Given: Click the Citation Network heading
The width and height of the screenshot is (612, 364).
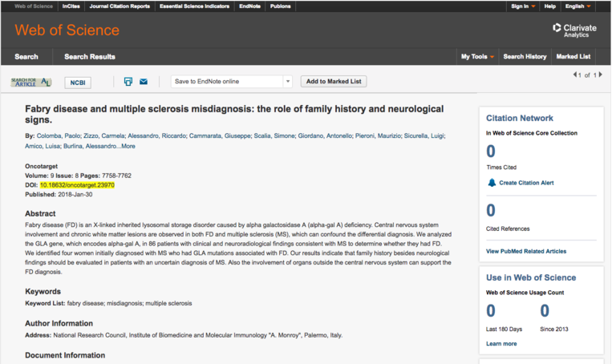Looking at the screenshot, I should (520, 118).
